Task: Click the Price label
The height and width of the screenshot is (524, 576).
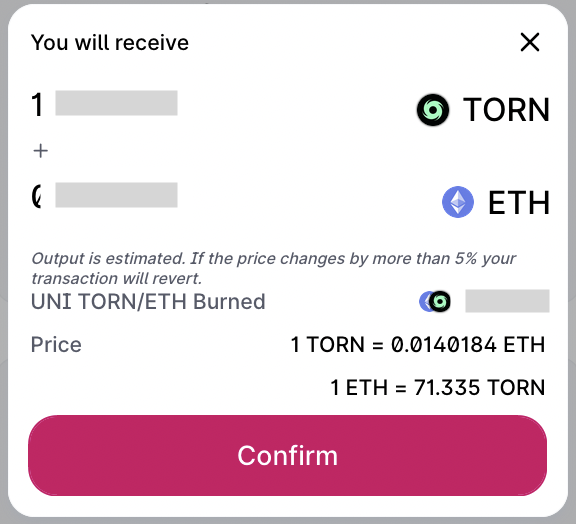Action: [56, 345]
